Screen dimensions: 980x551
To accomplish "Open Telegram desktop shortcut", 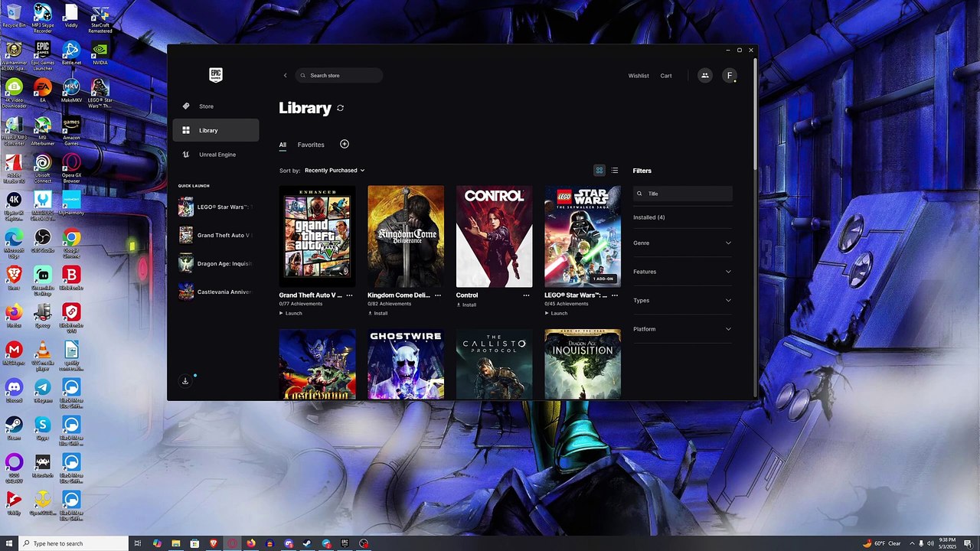I will [x=43, y=390].
